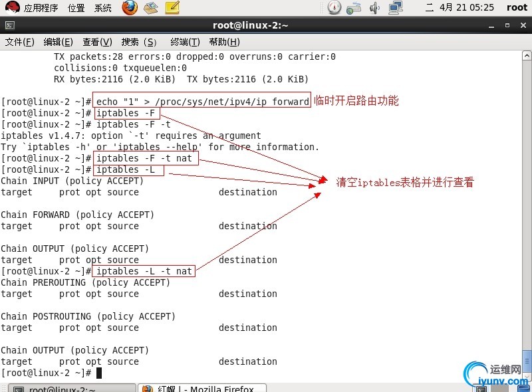The width and height of the screenshot is (532, 392).
Task: Open the yellow notes icon in the panel
Action: coord(172,8)
